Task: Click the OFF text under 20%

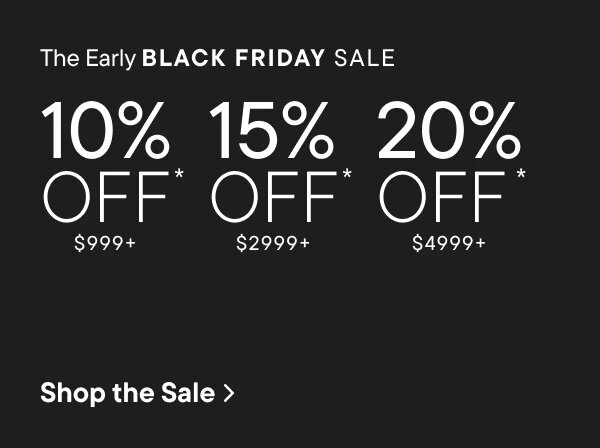Action: click(442, 197)
